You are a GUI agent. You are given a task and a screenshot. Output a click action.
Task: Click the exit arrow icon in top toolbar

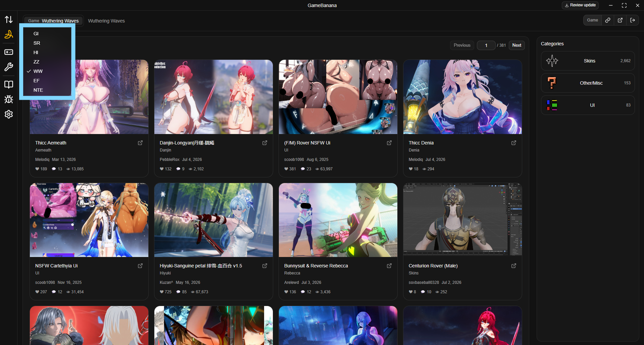click(x=633, y=20)
